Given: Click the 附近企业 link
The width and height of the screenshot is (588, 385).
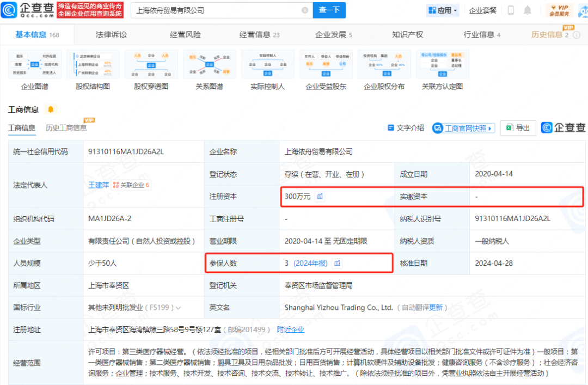Looking at the screenshot, I should pyautogui.click(x=290, y=329).
